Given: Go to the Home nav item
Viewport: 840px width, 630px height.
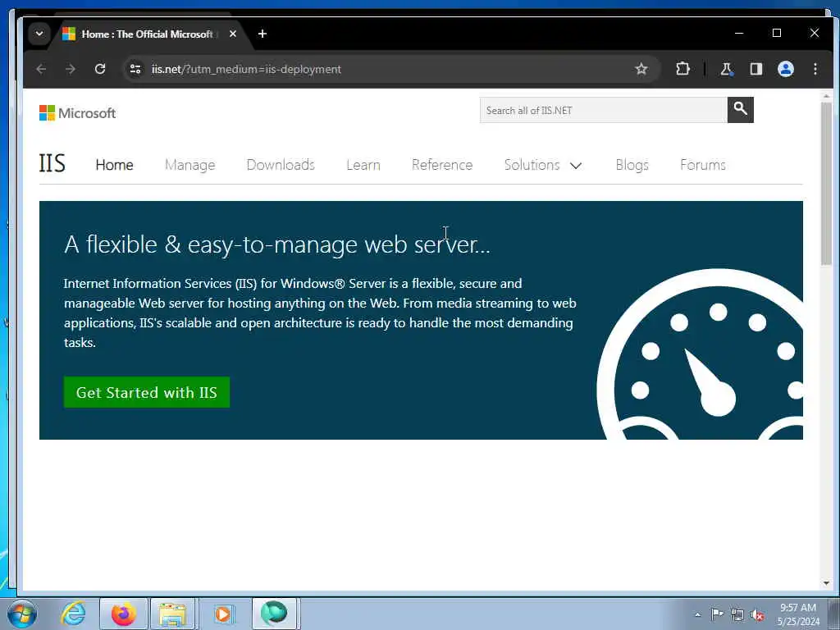Looking at the screenshot, I should (x=114, y=165).
